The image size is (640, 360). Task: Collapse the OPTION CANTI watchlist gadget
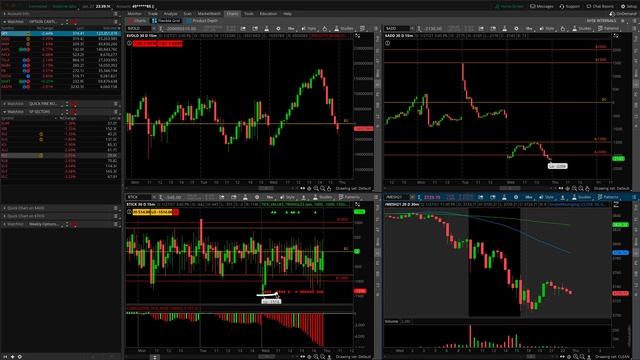pos(4,22)
